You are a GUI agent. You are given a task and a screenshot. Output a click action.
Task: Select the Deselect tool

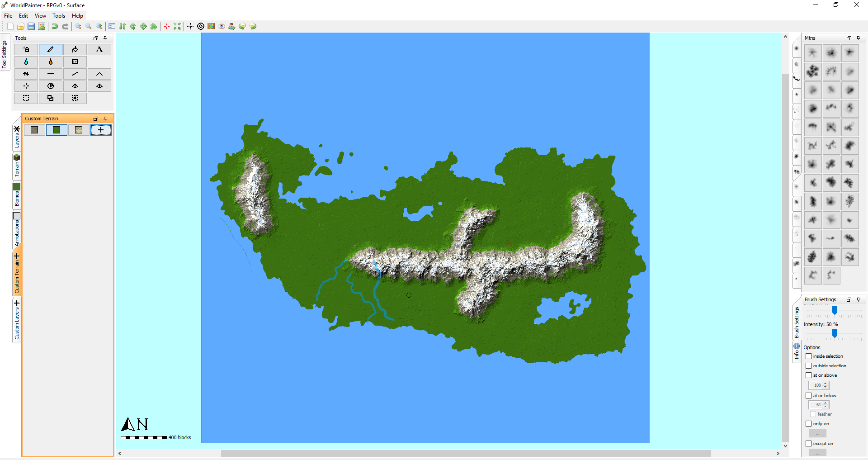pos(75,98)
